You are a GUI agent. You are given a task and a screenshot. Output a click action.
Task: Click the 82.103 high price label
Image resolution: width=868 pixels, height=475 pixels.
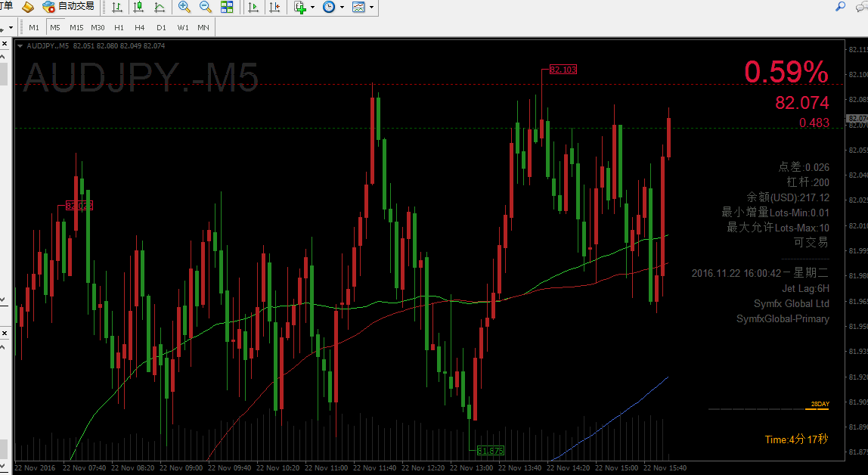click(563, 69)
